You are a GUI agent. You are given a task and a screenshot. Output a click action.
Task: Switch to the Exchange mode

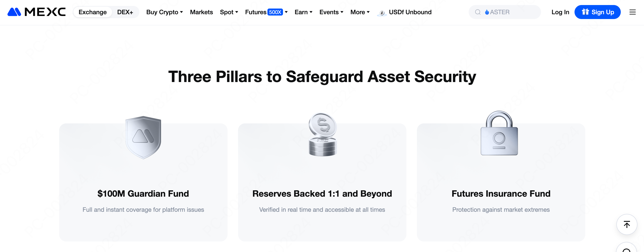(93, 12)
